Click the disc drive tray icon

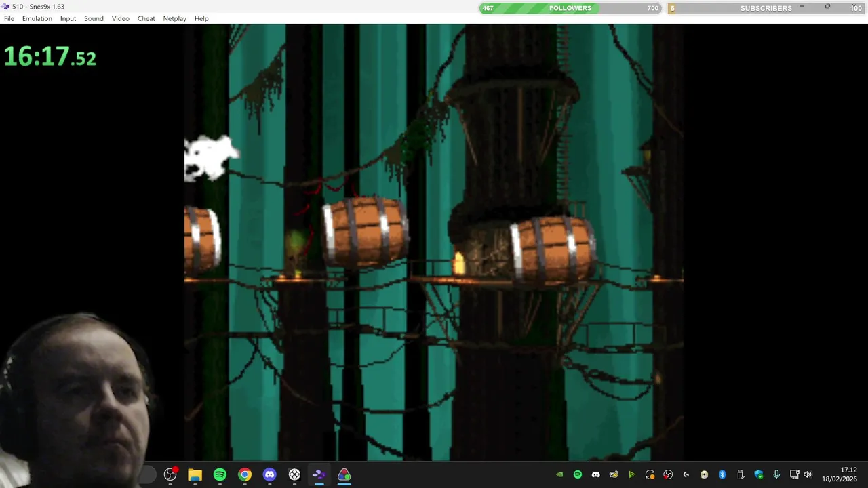coord(704,474)
